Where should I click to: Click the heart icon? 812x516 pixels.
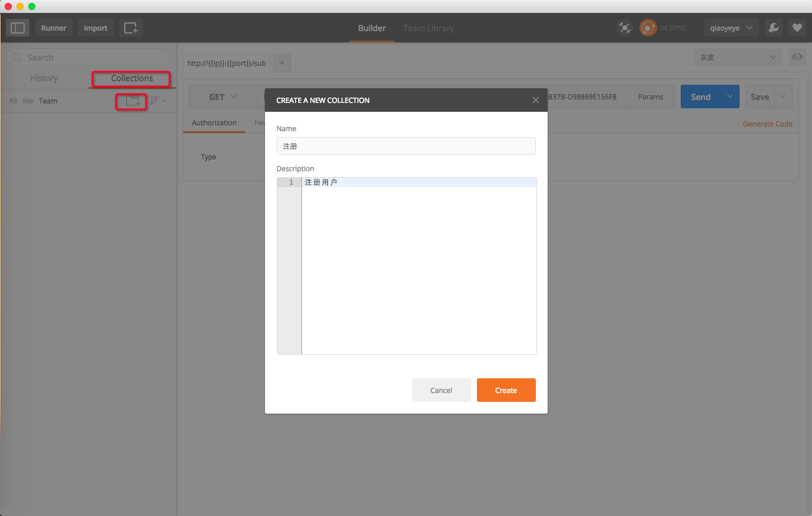point(797,28)
